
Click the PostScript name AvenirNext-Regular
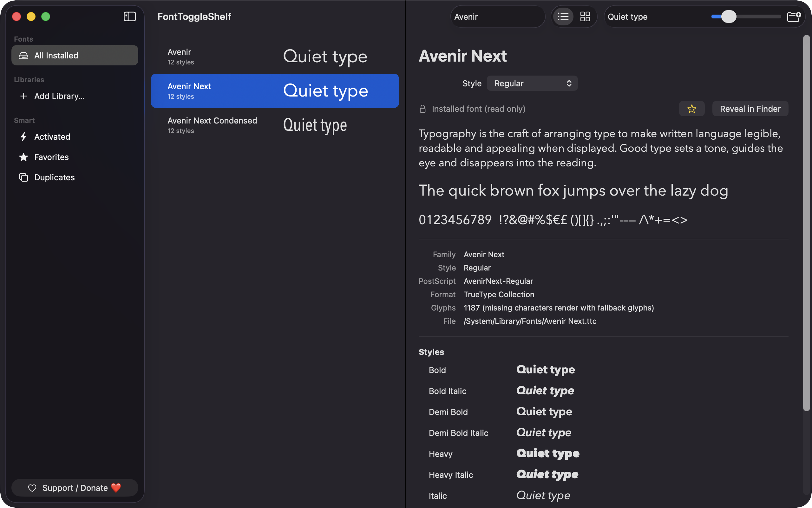click(498, 281)
